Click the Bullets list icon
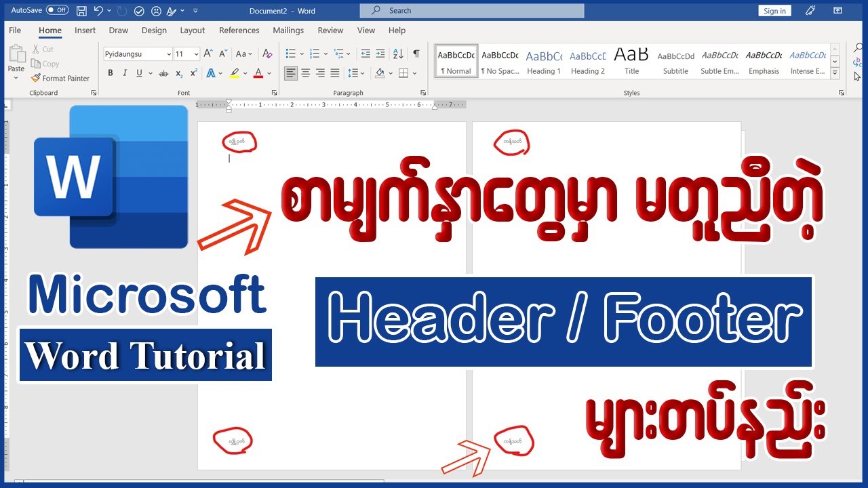 point(291,54)
